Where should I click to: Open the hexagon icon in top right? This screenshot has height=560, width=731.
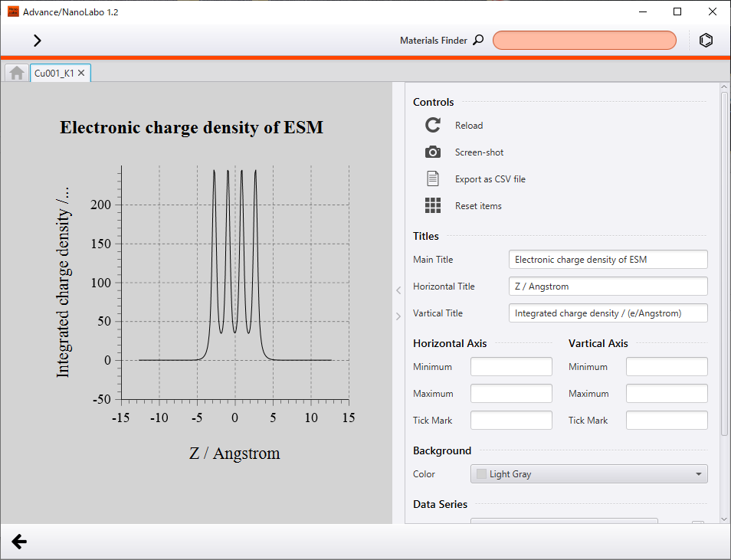coord(706,41)
